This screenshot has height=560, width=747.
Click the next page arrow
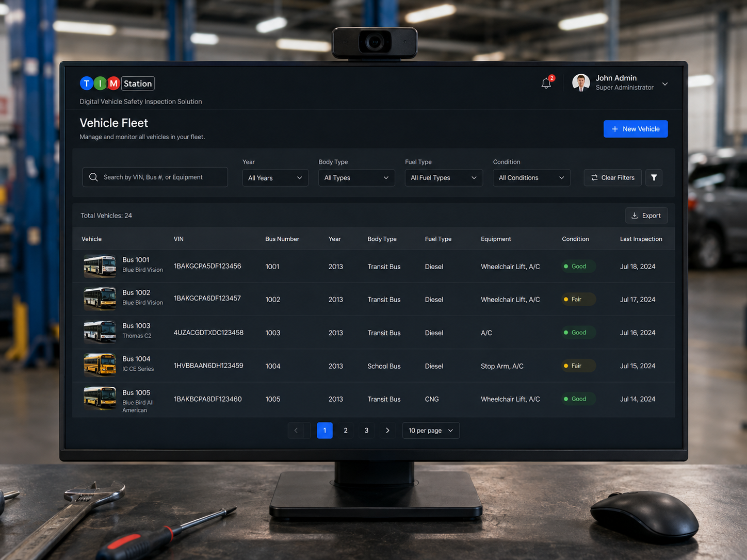[x=387, y=431]
